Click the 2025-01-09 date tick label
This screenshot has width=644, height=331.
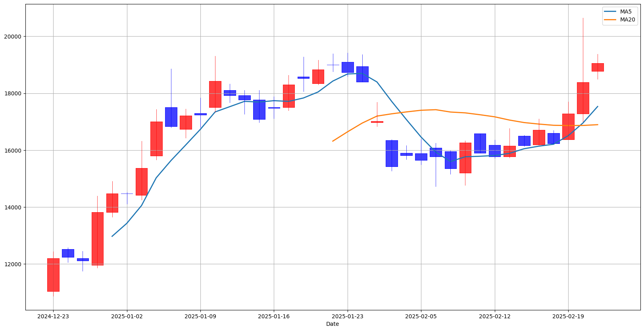(x=200, y=316)
